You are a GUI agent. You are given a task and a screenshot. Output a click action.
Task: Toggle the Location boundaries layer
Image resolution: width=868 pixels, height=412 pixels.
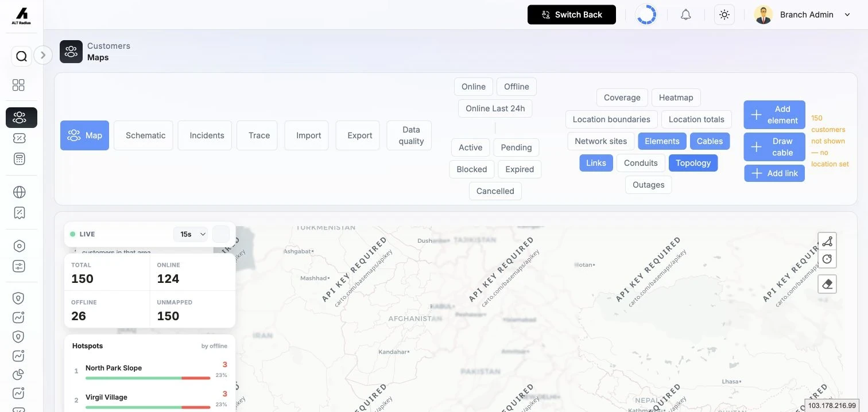tap(611, 119)
